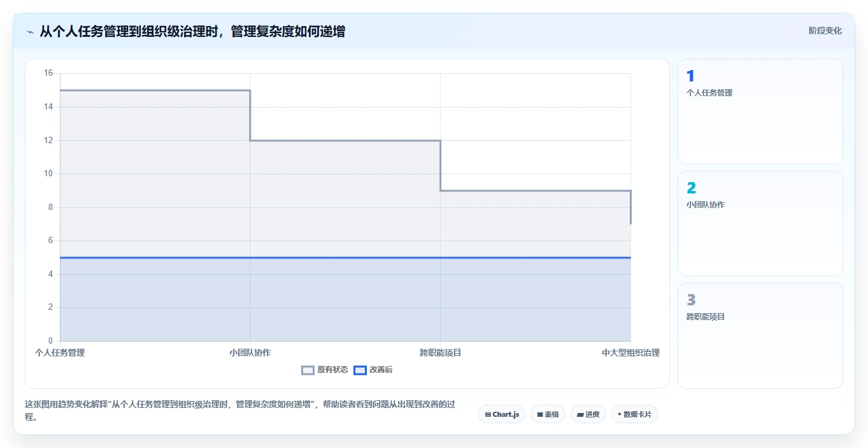Click the x-axis label 小团队协作
Viewport: 868px width, 448px height.
point(250,353)
